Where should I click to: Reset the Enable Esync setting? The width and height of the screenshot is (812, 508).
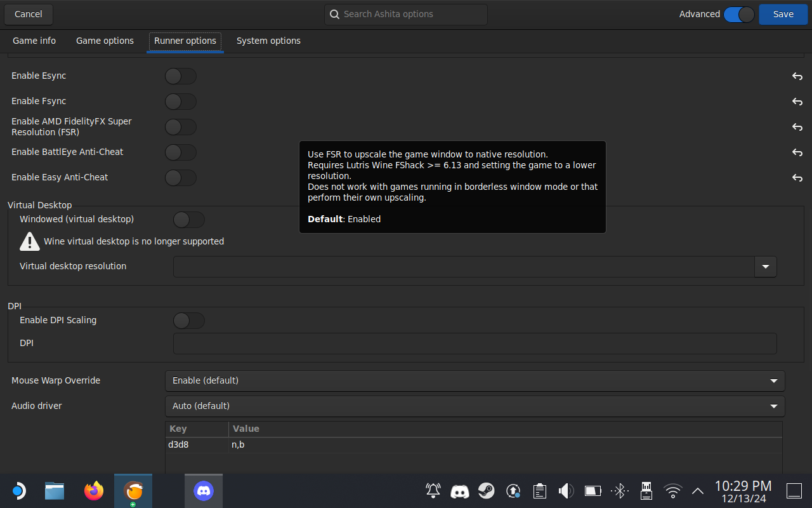click(x=797, y=76)
